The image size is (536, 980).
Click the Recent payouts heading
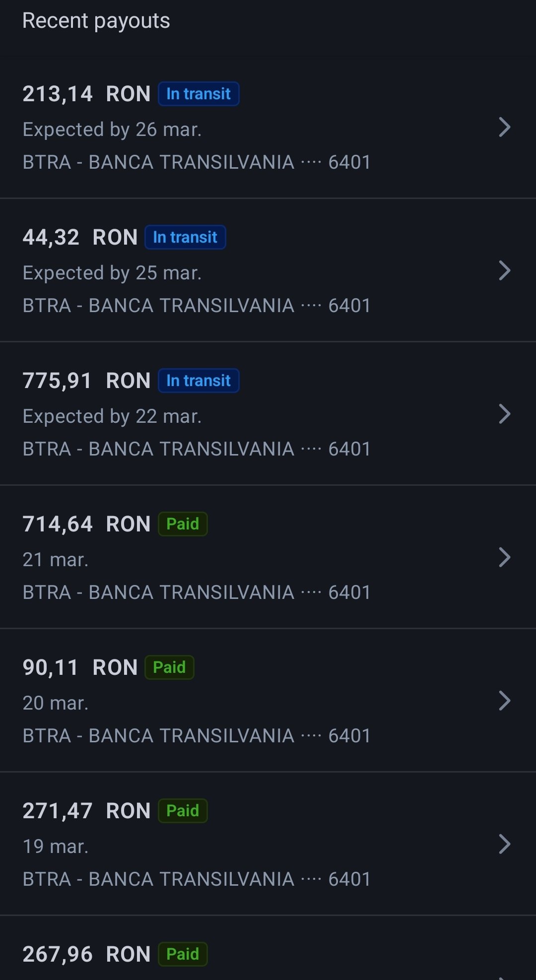96,21
